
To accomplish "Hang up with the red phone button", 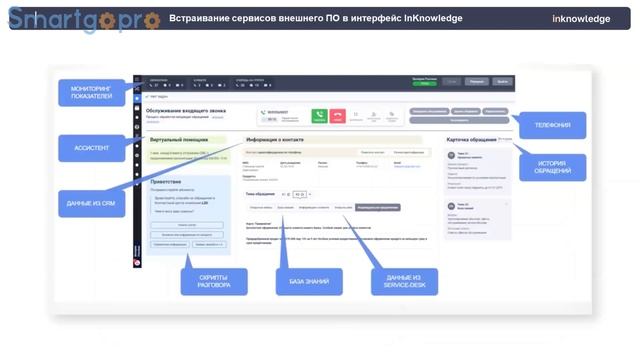I will (338, 116).
